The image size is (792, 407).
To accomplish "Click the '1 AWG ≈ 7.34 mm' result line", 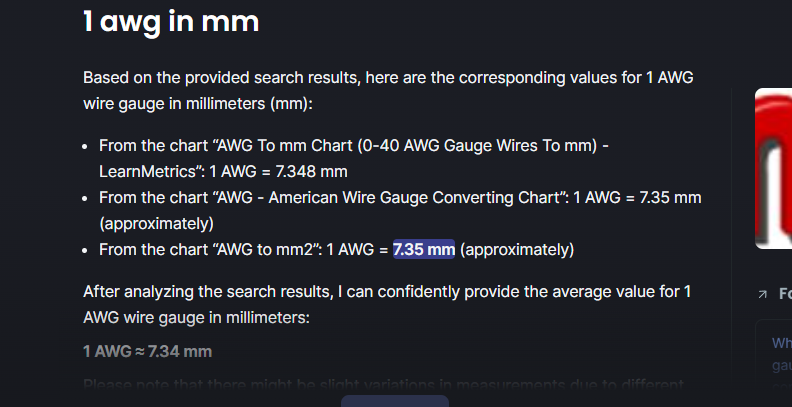I will point(147,351).
